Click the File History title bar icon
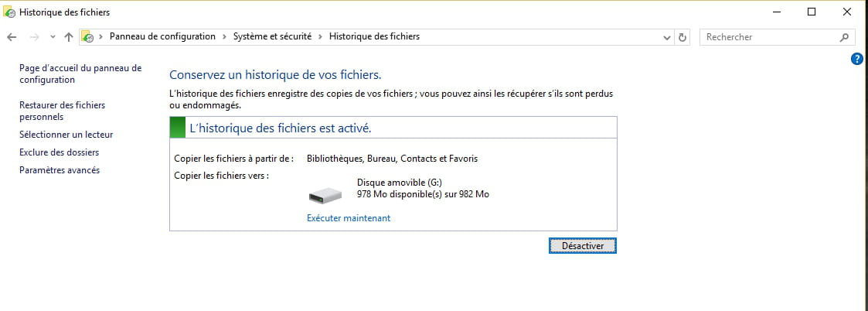The height and width of the screenshot is (311, 868). (9, 12)
